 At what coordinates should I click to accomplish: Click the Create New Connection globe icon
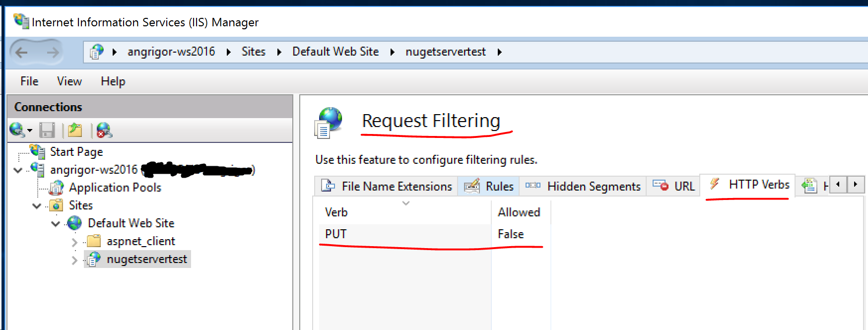click(x=17, y=130)
